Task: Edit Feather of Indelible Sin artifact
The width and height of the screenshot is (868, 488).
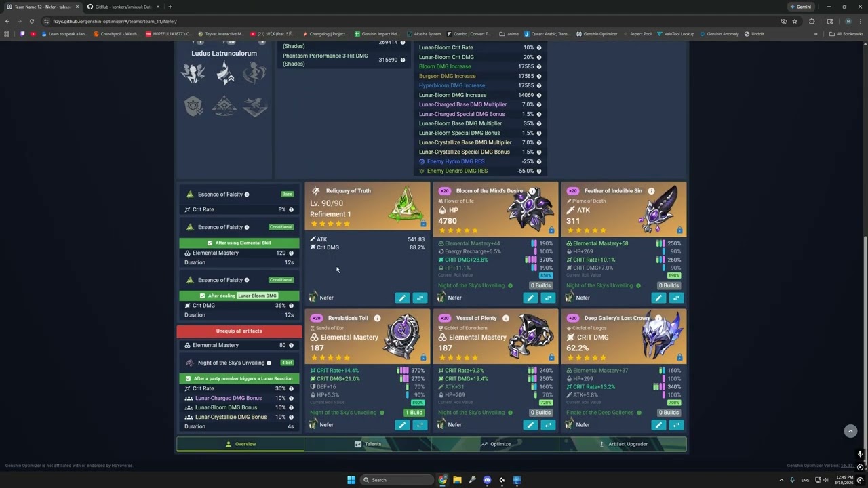Action: [x=658, y=298]
